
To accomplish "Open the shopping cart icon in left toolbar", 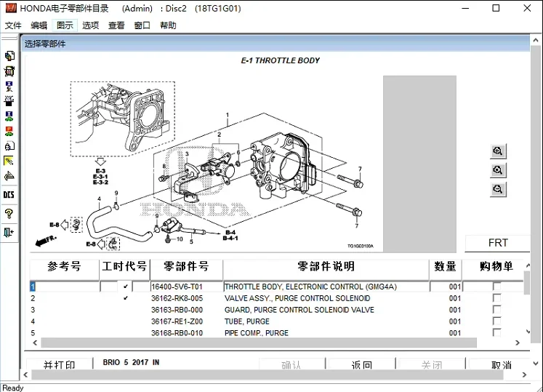I will pos(9,71).
